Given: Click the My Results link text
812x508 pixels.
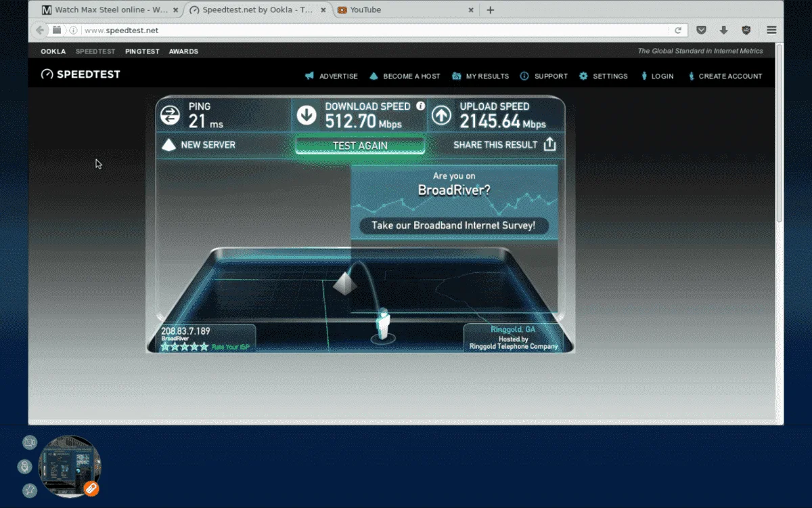Looking at the screenshot, I should tap(487, 77).
